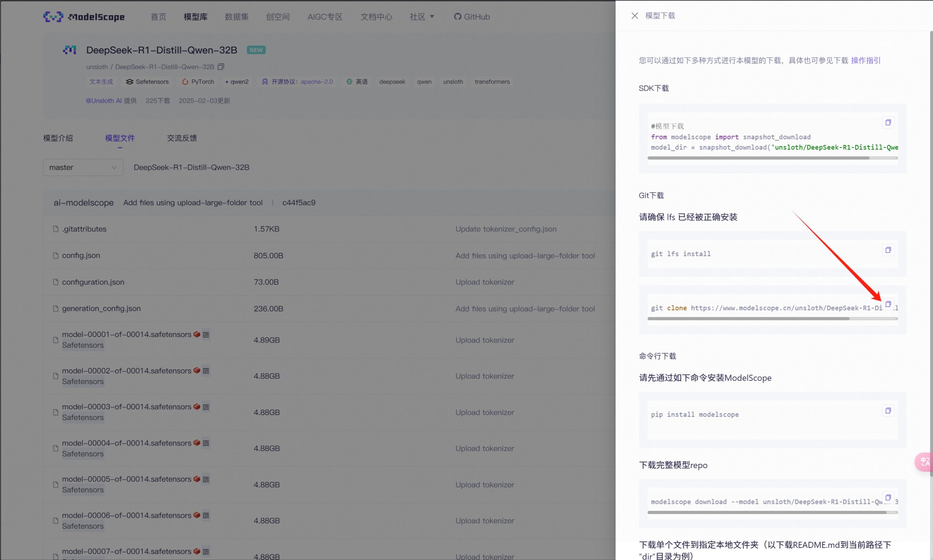This screenshot has width=933, height=560.
Task: Click the transformers tag
Action: [x=492, y=82]
